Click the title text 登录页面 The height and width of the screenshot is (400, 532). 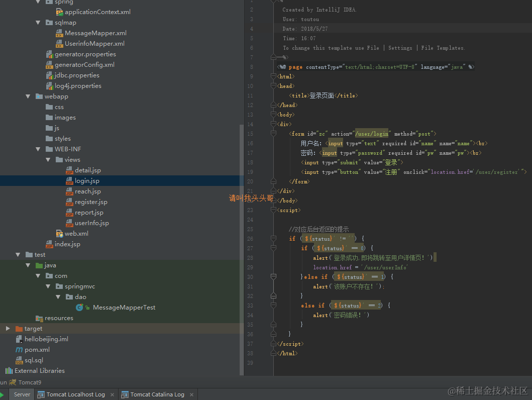[322, 95]
